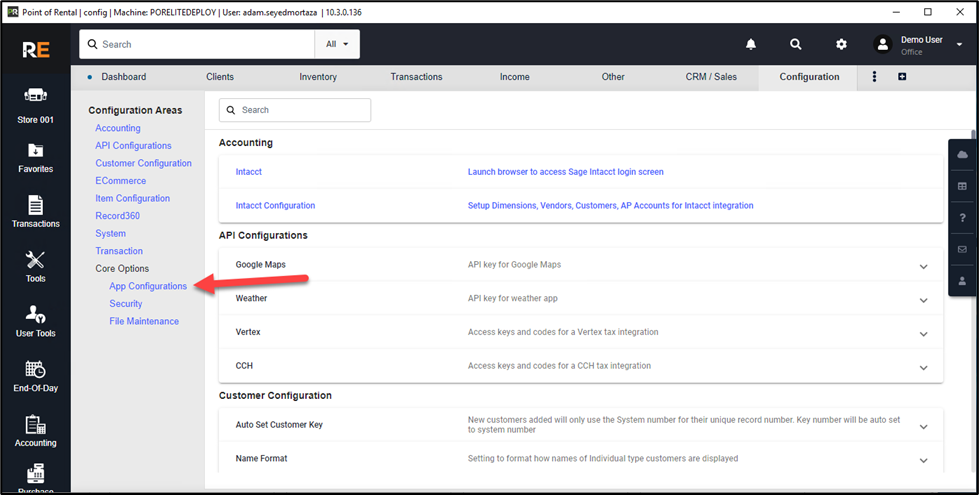The height and width of the screenshot is (495, 979).
Task: Open Store 001 in the sidebar
Action: (x=35, y=105)
